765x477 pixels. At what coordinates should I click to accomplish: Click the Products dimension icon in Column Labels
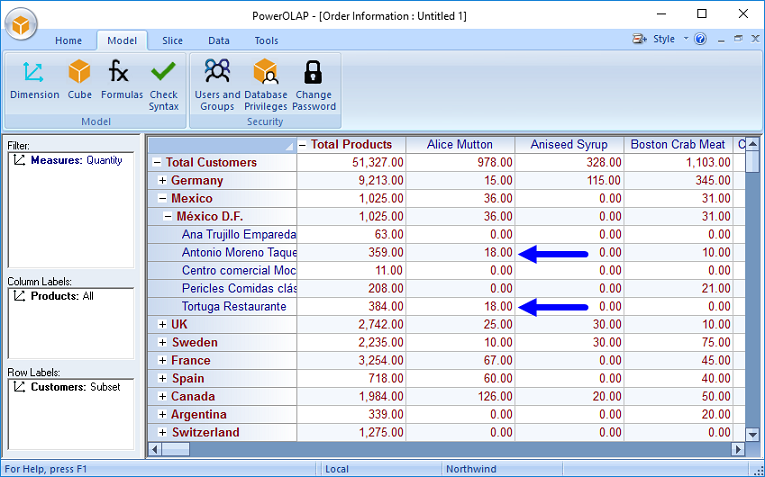tap(19, 296)
